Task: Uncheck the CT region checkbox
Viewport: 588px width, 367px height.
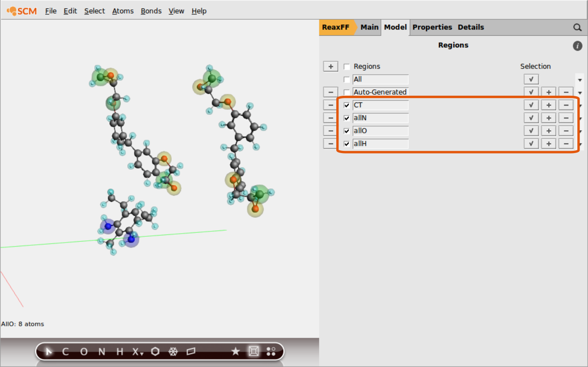Action: 347,105
